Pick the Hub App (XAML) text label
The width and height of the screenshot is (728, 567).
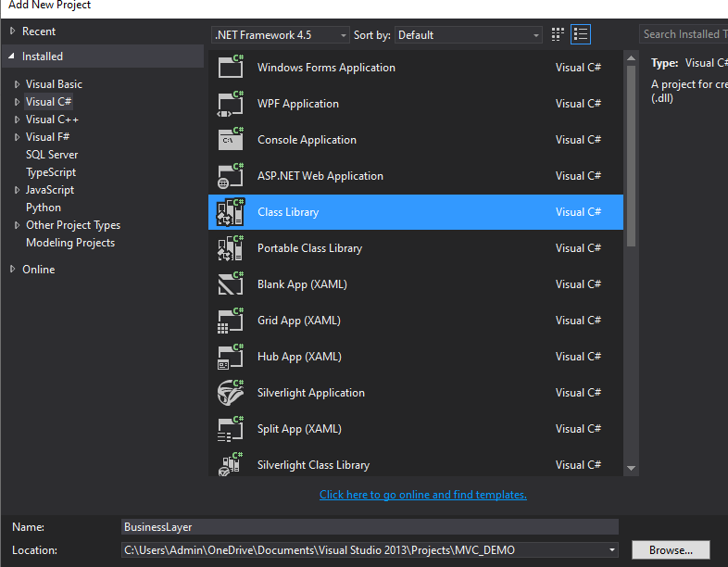click(x=299, y=357)
